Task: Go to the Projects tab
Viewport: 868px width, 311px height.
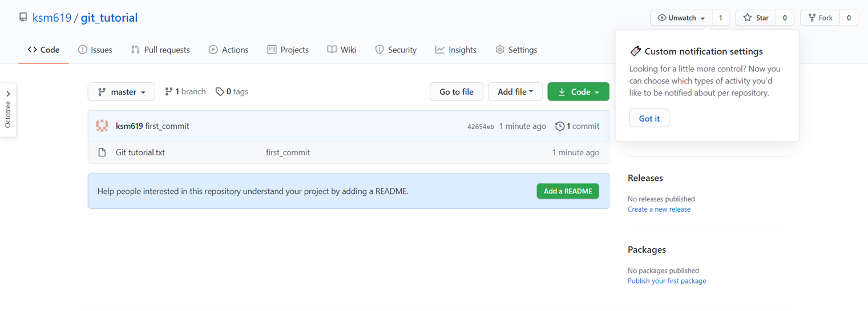Action: coord(288,50)
